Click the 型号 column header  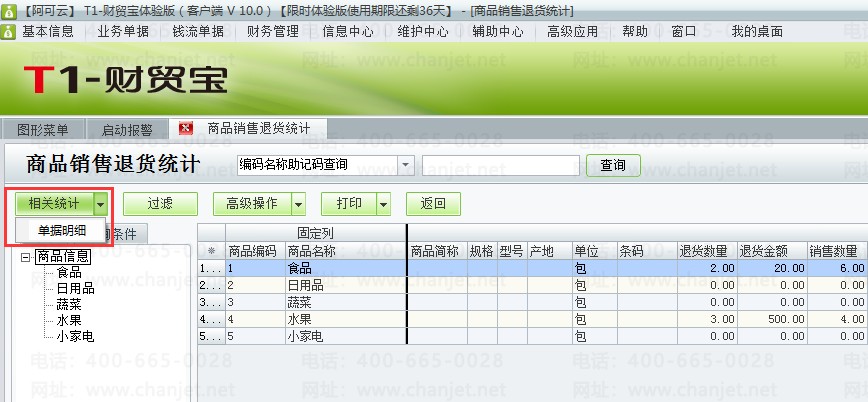512,251
